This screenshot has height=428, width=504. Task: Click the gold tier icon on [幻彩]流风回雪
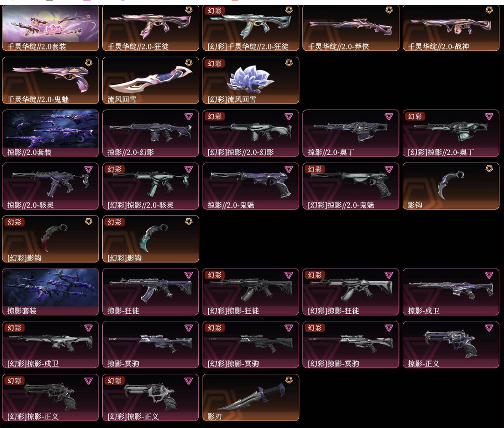point(289,63)
